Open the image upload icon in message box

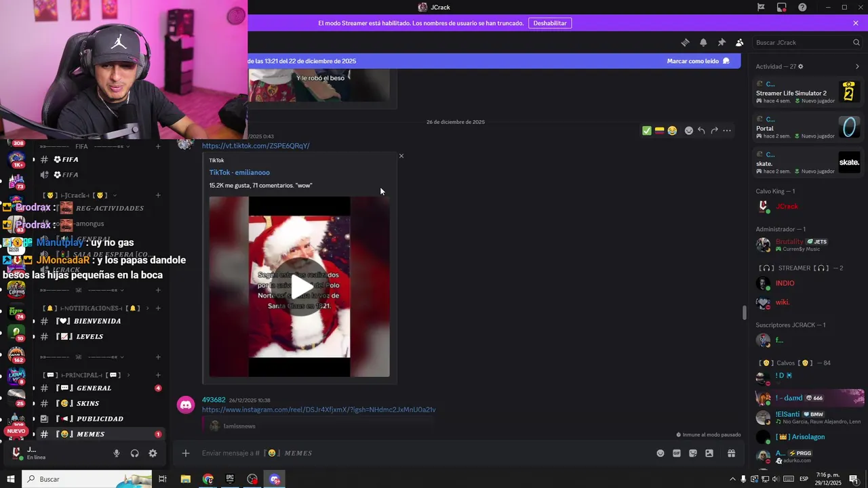point(709,453)
